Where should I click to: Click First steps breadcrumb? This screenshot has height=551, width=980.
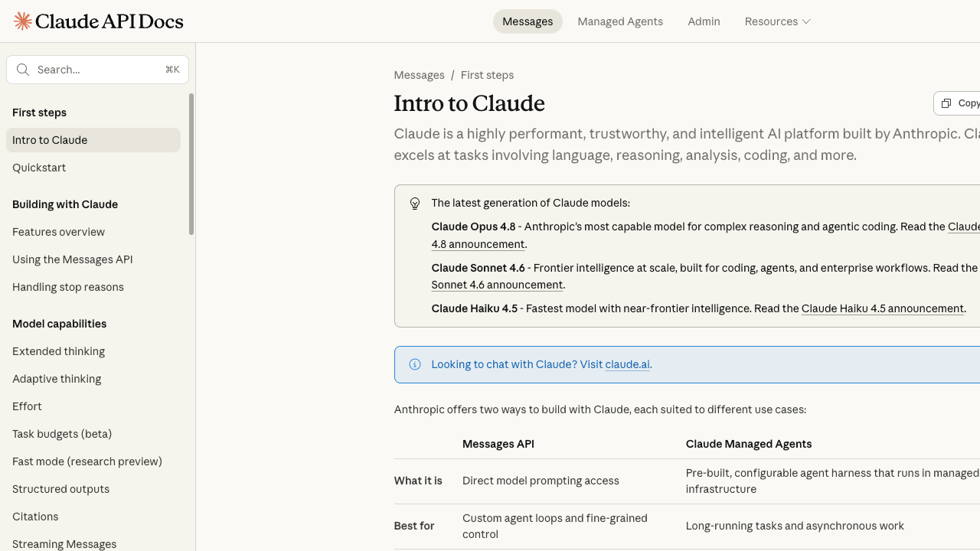click(x=487, y=75)
